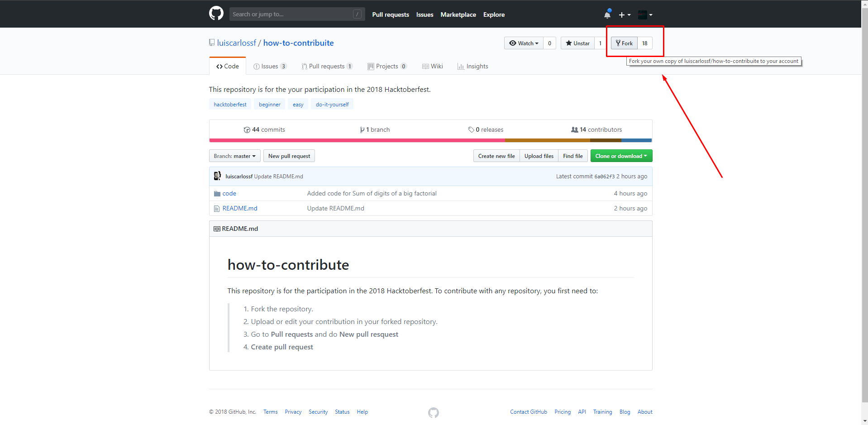Screen dimensions: 868x425
Task: Click the luiscarlossf commit author avatar
Action: 217,176
